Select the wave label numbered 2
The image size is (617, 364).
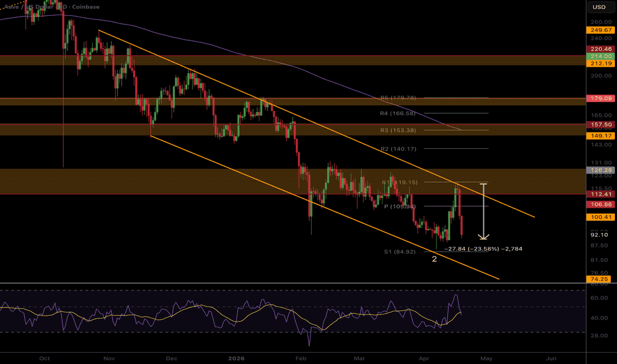pyautogui.click(x=434, y=259)
